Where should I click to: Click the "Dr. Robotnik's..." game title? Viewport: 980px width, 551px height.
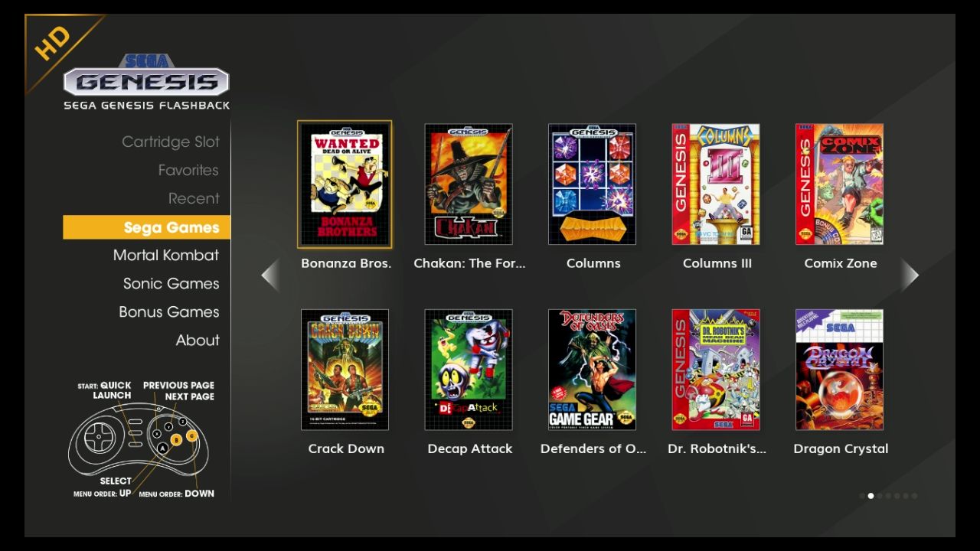point(717,448)
